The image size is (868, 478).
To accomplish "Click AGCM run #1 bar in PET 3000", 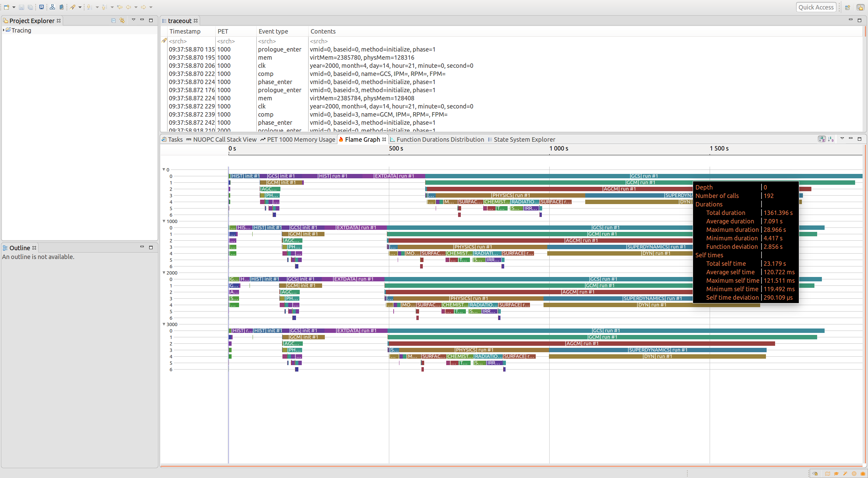I will click(582, 343).
